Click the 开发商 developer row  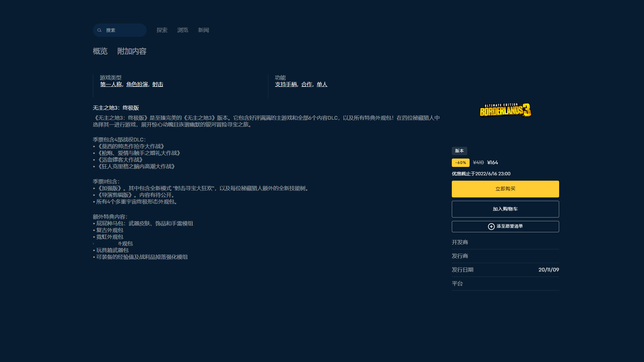pos(505,242)
